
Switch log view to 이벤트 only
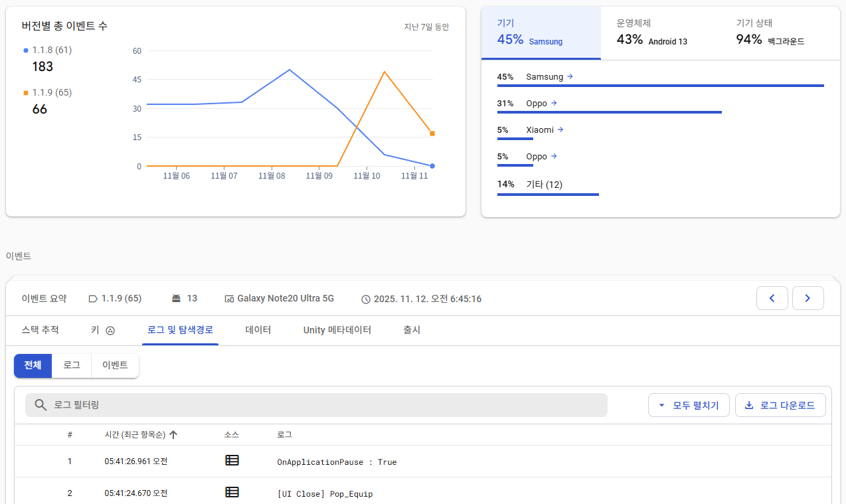click(115, 366)
